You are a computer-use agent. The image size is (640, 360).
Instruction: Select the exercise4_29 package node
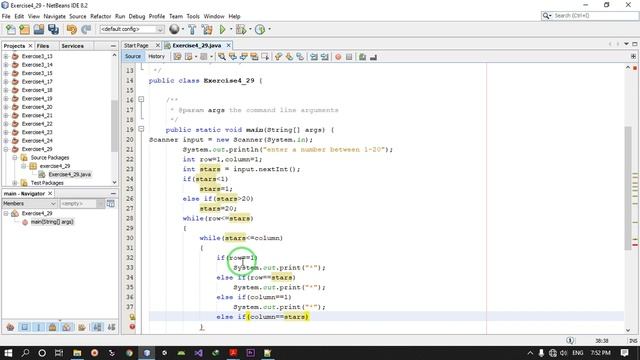[55, 166]
